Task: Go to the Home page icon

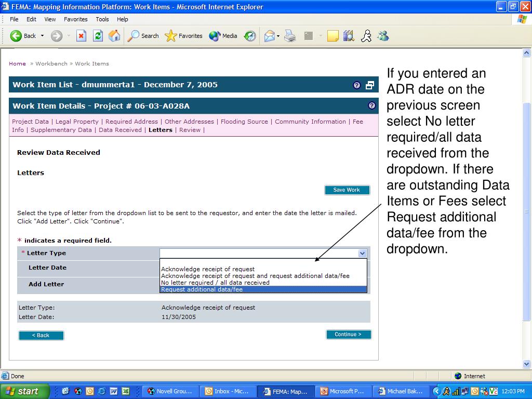Action: pos(114,36)
